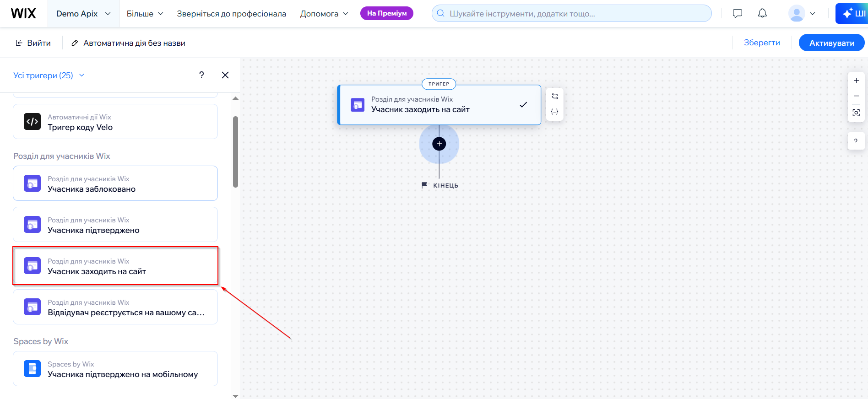This screenshot has width=868, height=399.
Task: Click the Активувати button
Action: 831,43
